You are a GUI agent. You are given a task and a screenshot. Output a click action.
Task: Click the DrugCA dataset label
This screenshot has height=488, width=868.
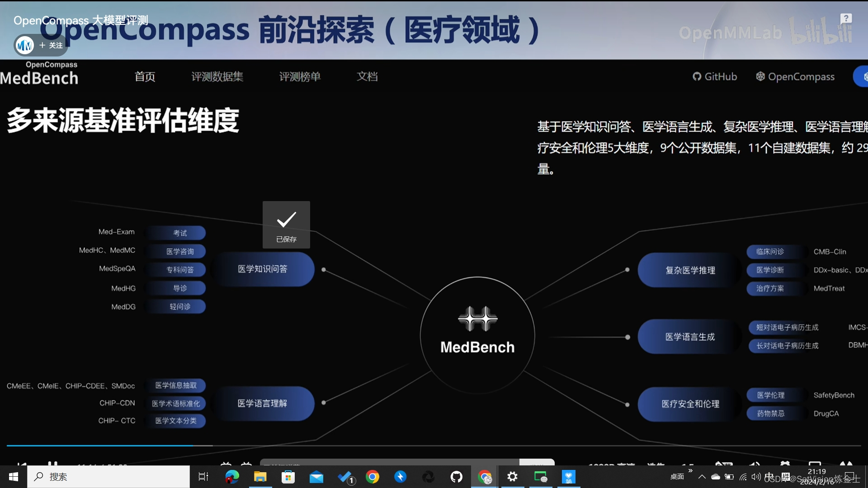(826, 413)
